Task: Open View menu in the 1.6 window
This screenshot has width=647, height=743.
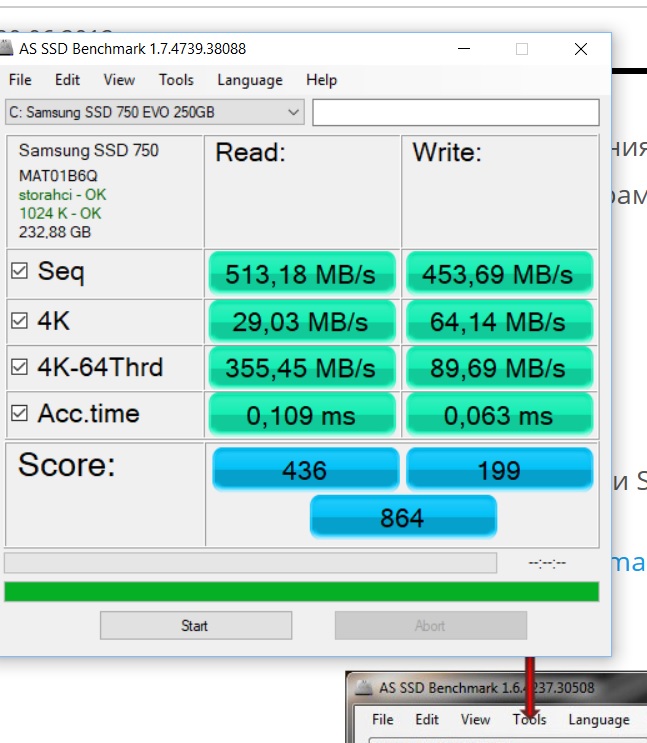Action: tap(475, 719)
